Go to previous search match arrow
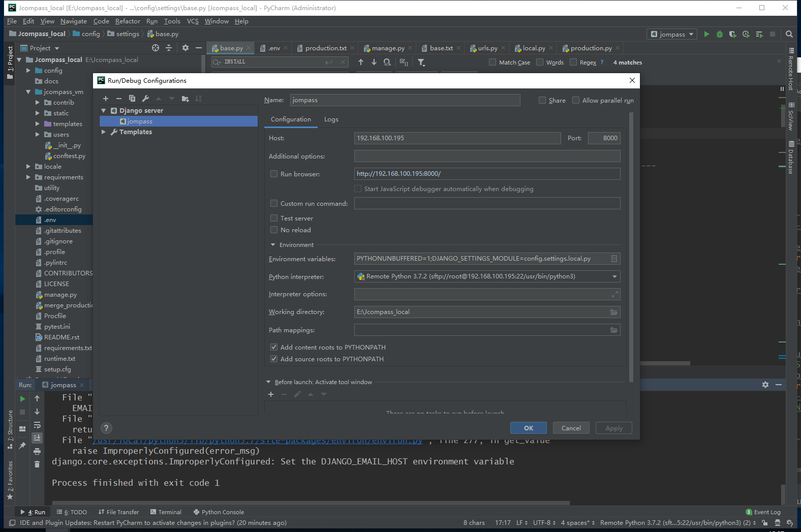Image resolution: width=801 pixels, height=532 pixels. coord(361,62)
